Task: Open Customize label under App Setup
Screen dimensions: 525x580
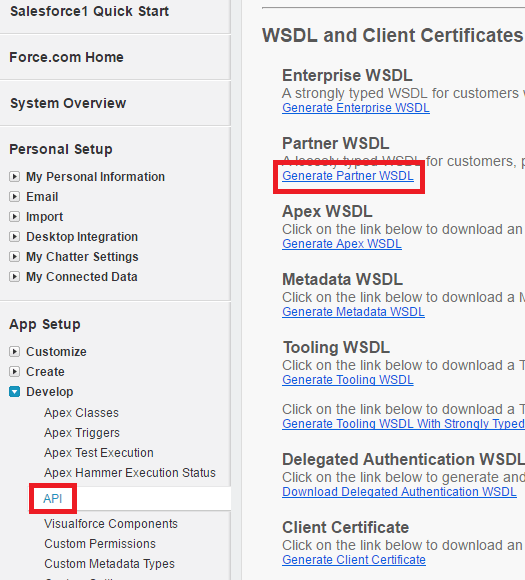Action: pyautogui.click(x=56, y=351)
